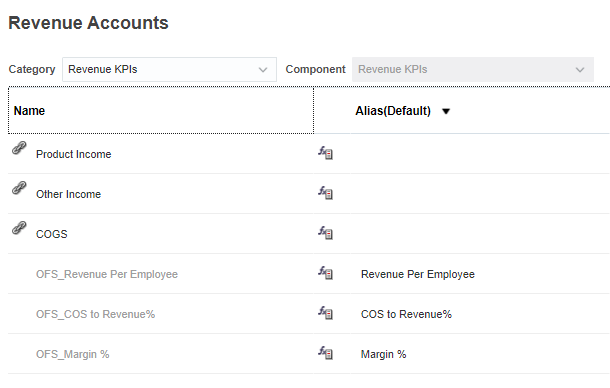Click the Name column header

161,111
